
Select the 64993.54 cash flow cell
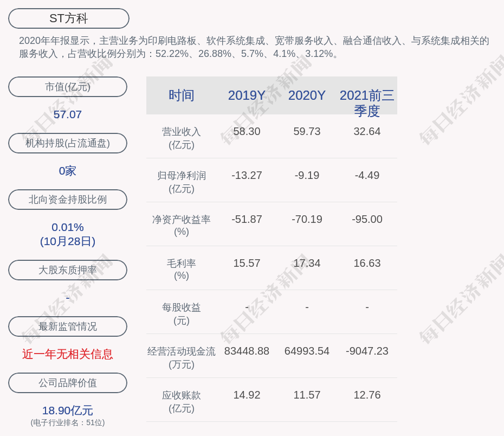click(x=307, y=351)
